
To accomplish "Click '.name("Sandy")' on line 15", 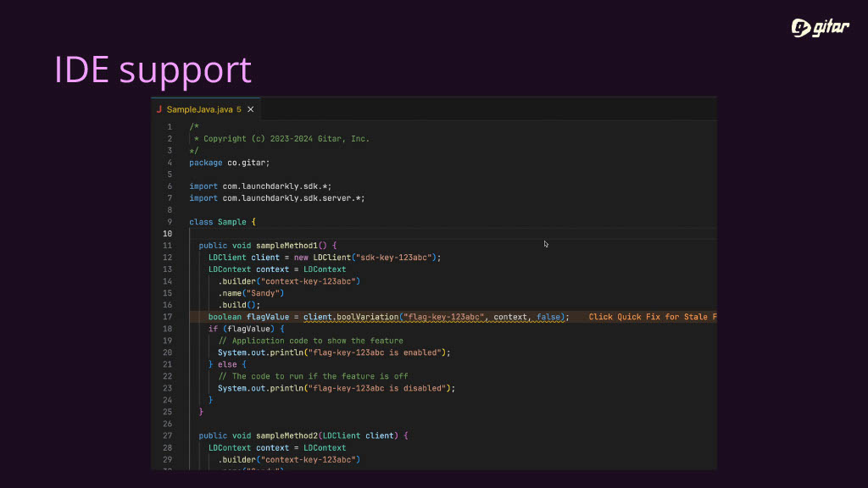I will coord(251,293).
